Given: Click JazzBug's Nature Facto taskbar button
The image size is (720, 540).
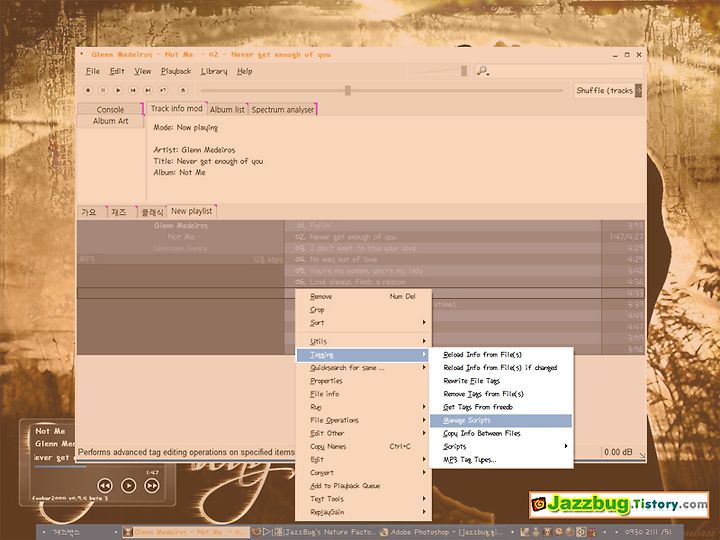Looking at the screenshot, I should click(314, 532).
